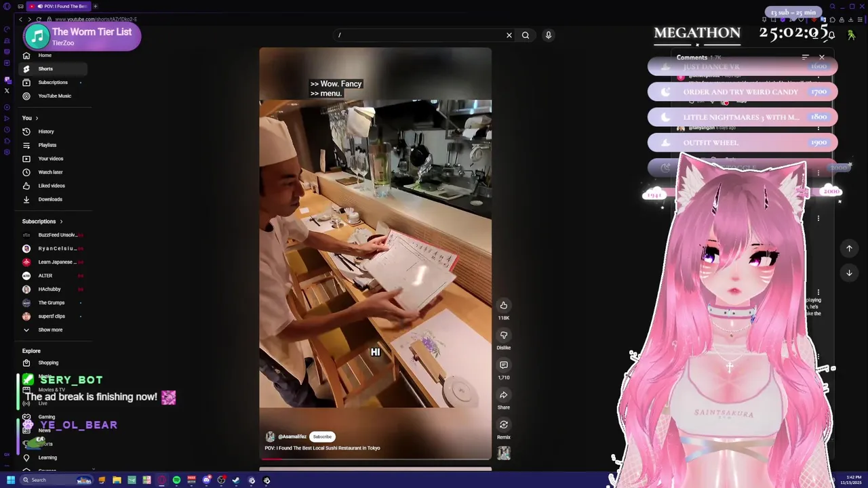Open comments via the 1,710 button
This screenshot has width=868, height=488.
pos(504,365)
